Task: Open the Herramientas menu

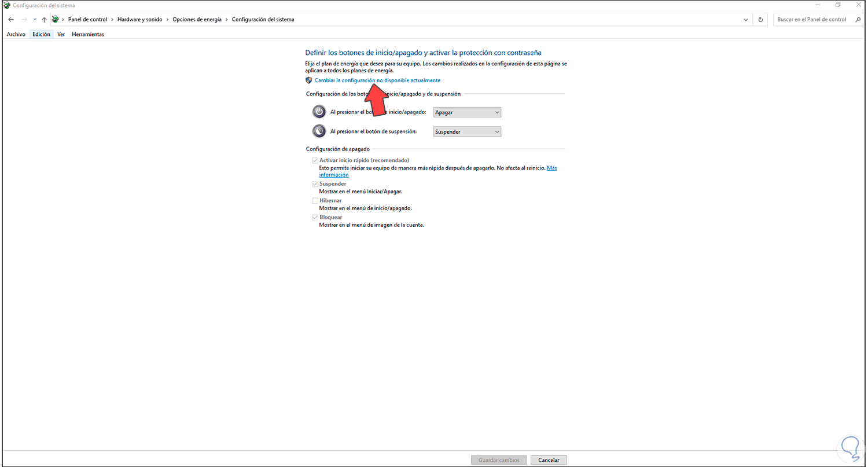Action: pyautogui.click(x=88, y=34)
